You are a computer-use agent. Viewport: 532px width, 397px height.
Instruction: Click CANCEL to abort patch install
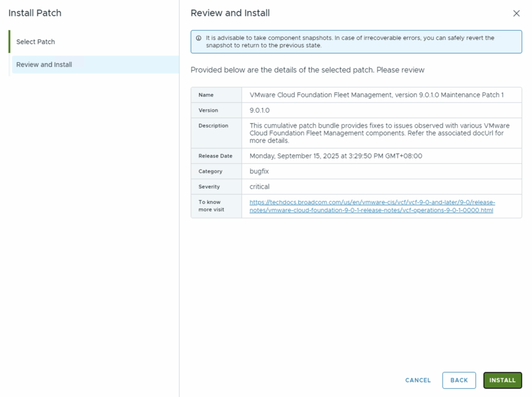coord(418,380)
